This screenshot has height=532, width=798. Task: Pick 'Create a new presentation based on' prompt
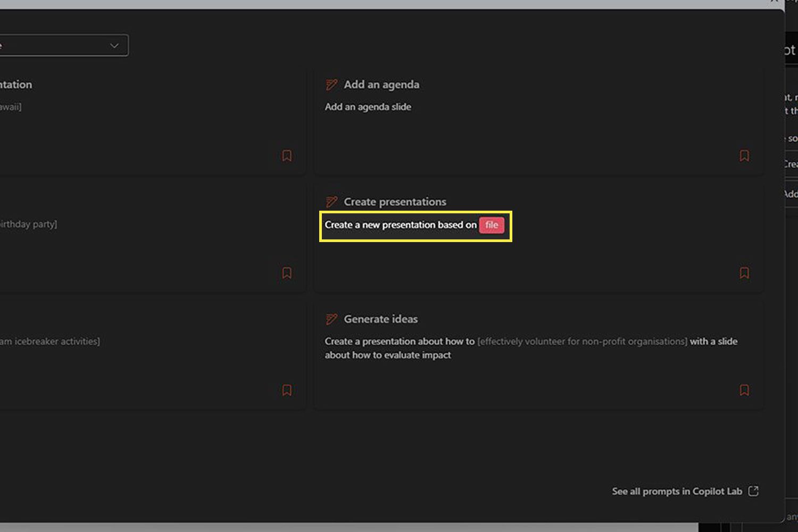401,225
